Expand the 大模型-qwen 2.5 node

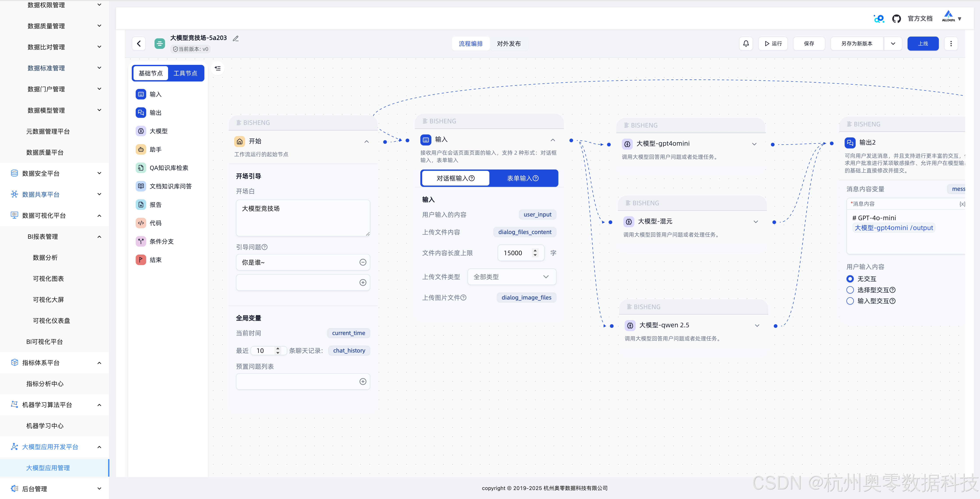[x=757, y=326]
